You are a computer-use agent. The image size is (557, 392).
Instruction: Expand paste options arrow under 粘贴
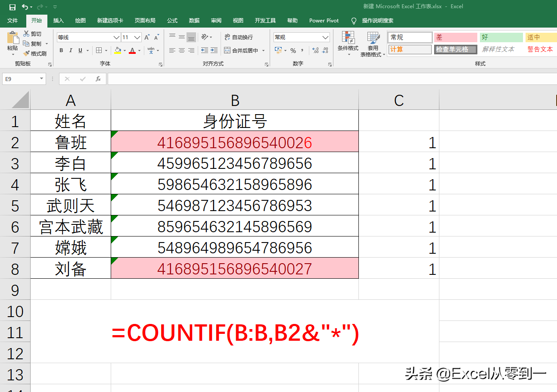pyautogui.click(x=13, y=54)
